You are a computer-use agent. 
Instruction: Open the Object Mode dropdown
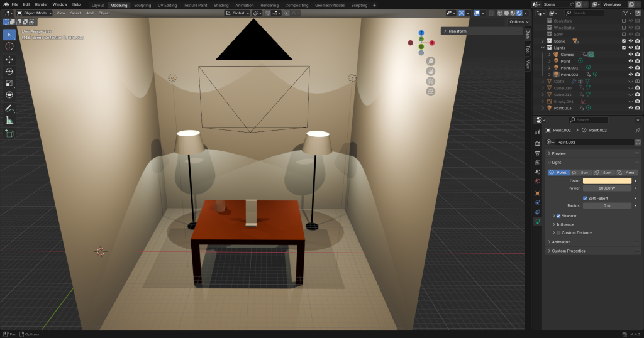click(x=33, y=13)
